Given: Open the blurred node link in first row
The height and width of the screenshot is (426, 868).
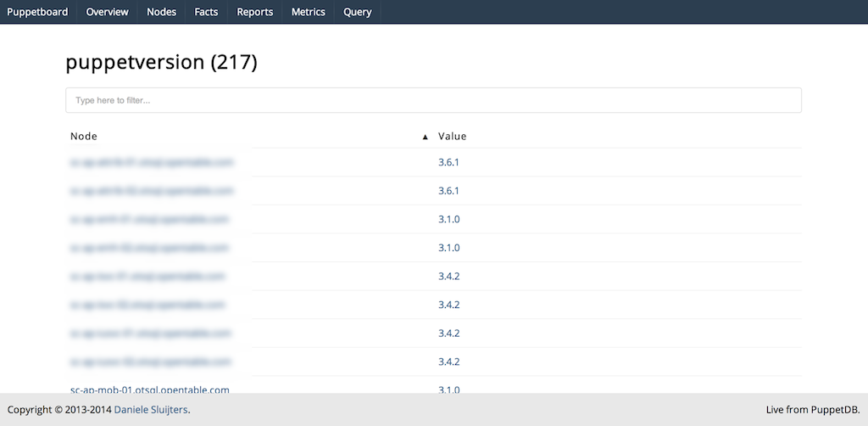Looking at the screenshot, I should tap(153, 162).
